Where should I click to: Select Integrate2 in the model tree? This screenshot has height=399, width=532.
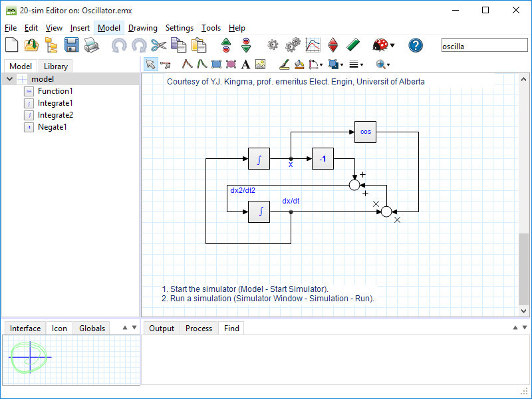[x=55, y=115]
